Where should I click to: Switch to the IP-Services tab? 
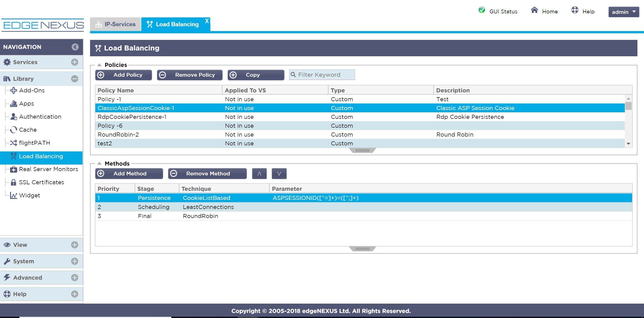coord(116,24)
